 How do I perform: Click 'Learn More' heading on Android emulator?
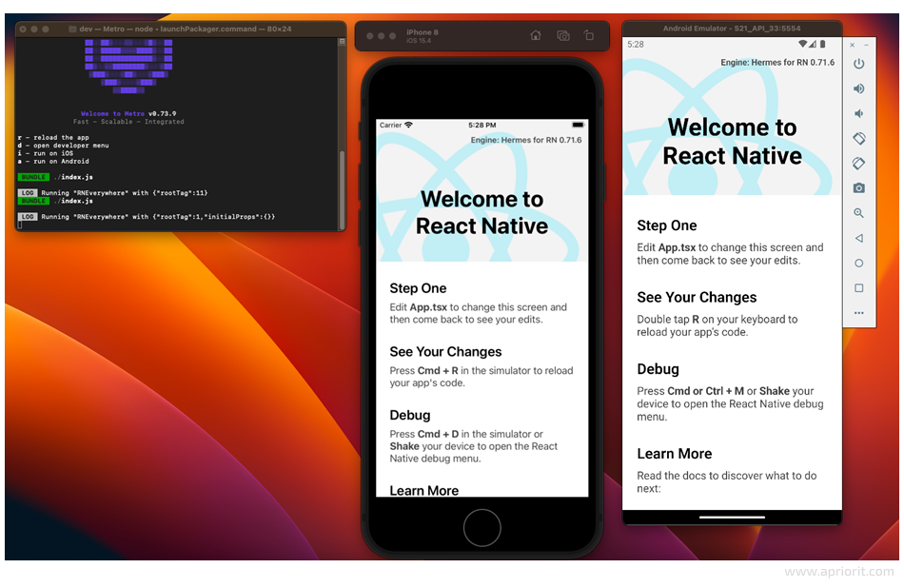(675, 454)
